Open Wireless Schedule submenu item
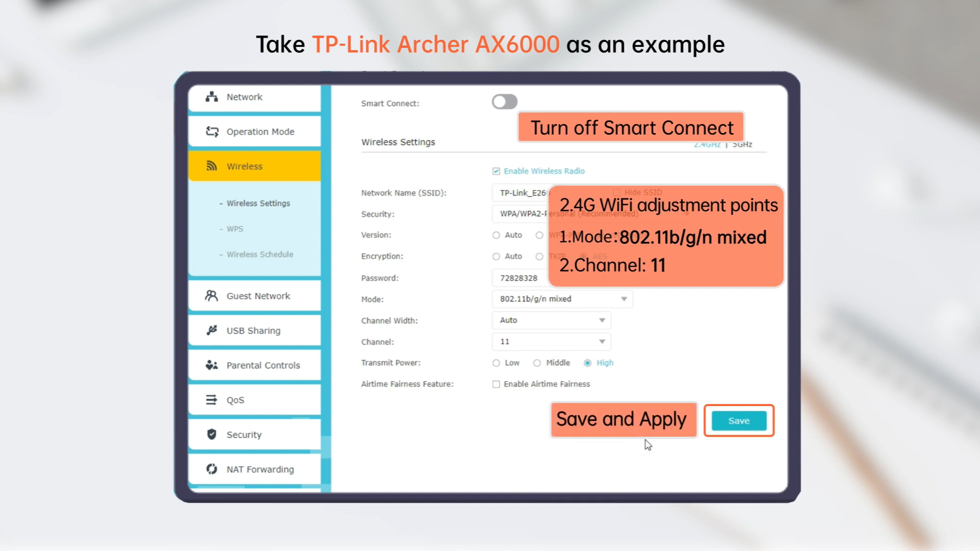This screenshot has height=551, width=980. pos(260,254)
